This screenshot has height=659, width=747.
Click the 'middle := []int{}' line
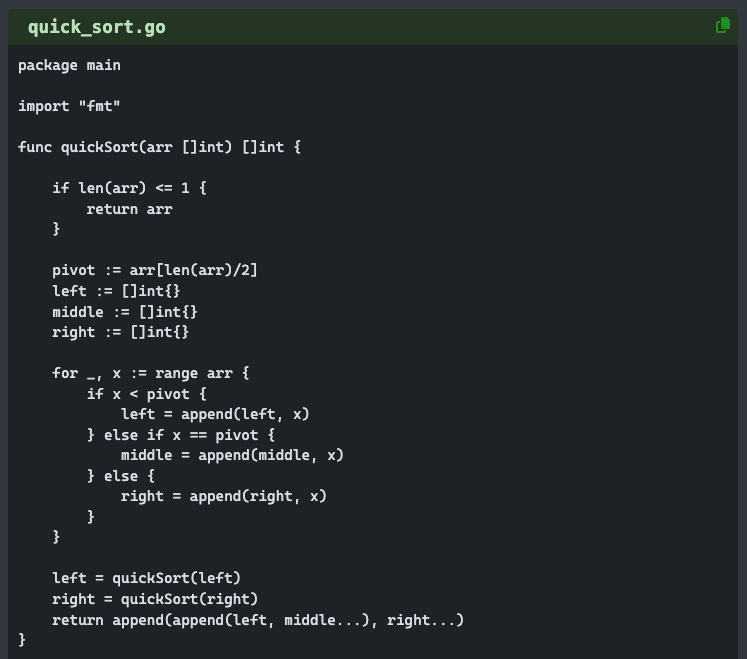click(x=125, y=312)
